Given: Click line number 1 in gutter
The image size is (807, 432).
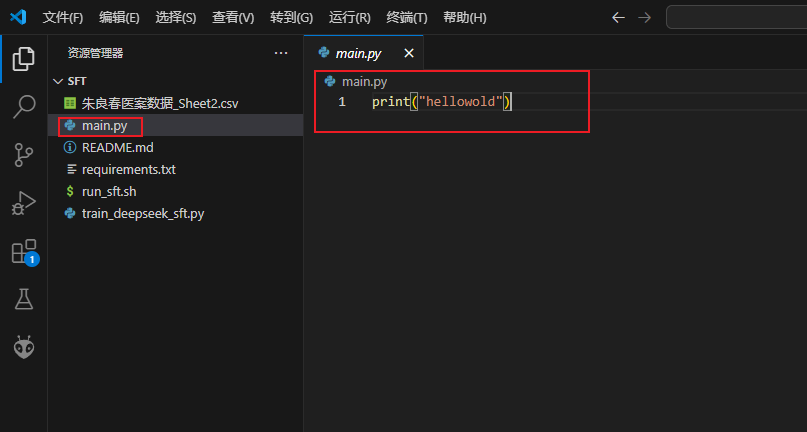Looking at the screenshot, I should point(342,102).
